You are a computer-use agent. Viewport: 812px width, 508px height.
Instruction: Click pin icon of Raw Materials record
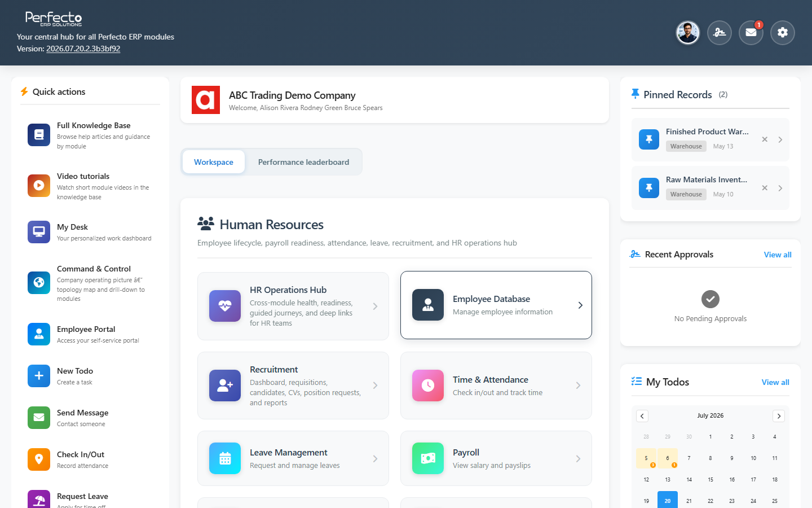coord(649,188)
